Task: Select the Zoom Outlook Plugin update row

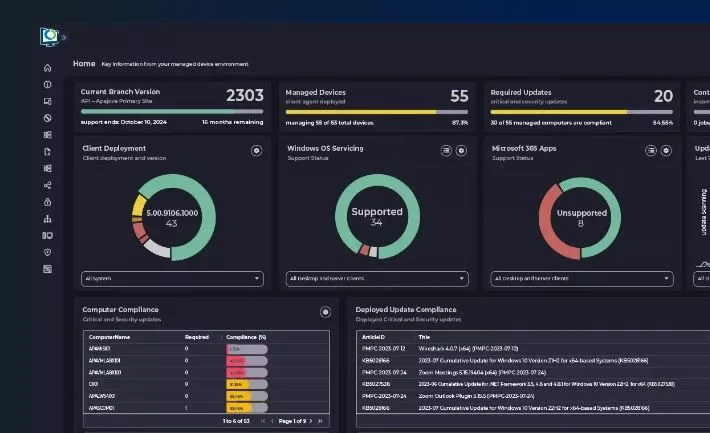Action: [x=534, y=396]
